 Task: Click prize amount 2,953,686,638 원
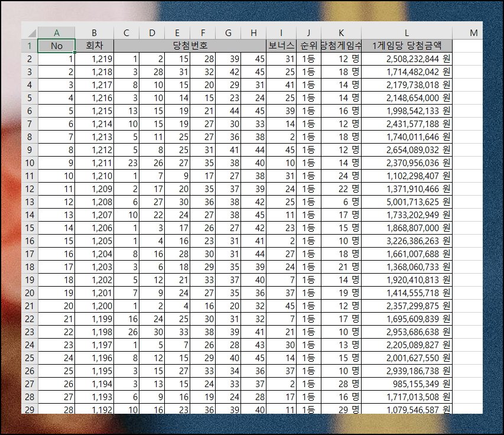point(407,332)
